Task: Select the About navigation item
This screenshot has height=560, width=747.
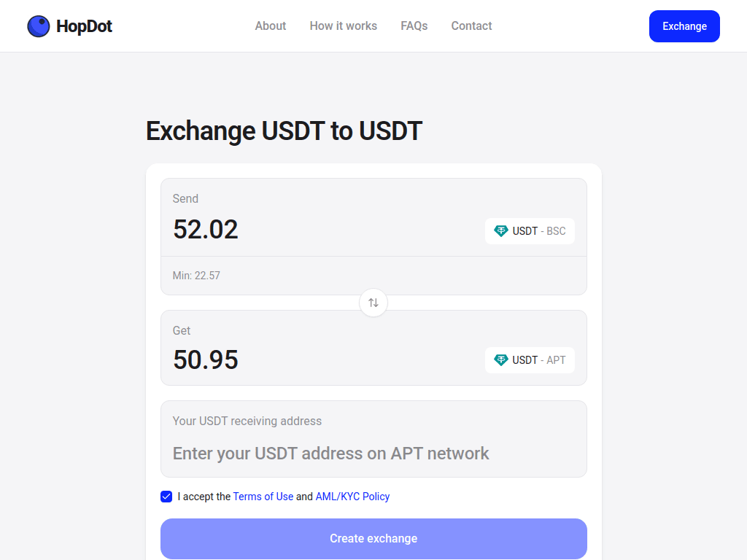Action: pyautogui.click(x=270, y=26)
